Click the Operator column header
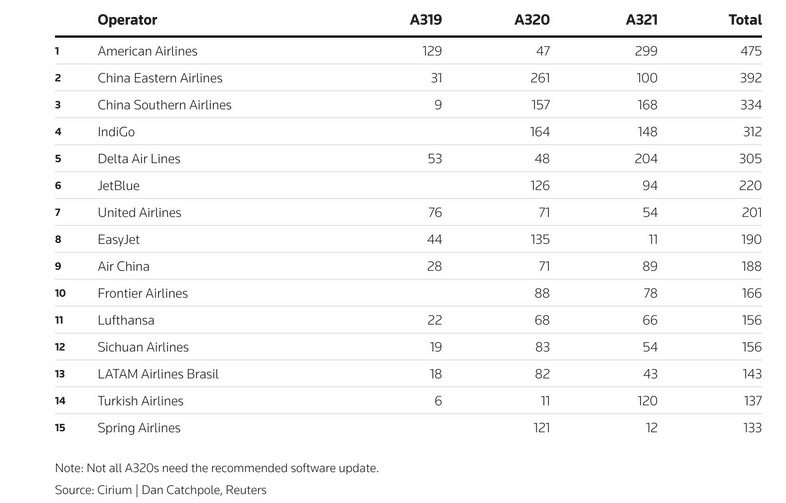Screen dimensions: 786x503 [x=127, y=20]
